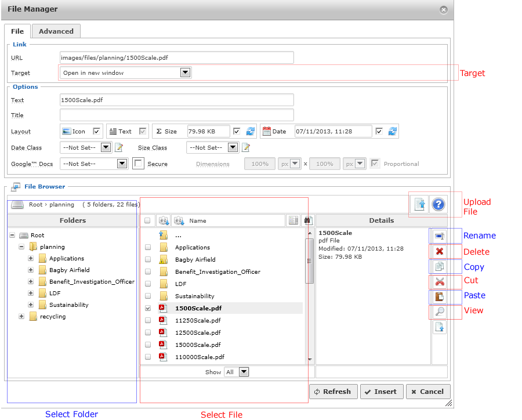Refresh the Size value icon
This screenshot has height=420, width=522.
pos(251,131)
